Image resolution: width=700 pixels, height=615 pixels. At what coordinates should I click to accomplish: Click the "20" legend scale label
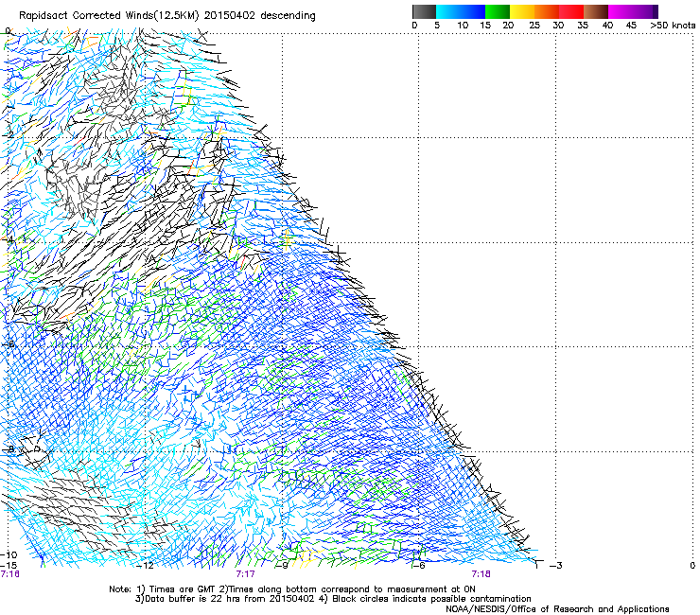pos(508,26)
